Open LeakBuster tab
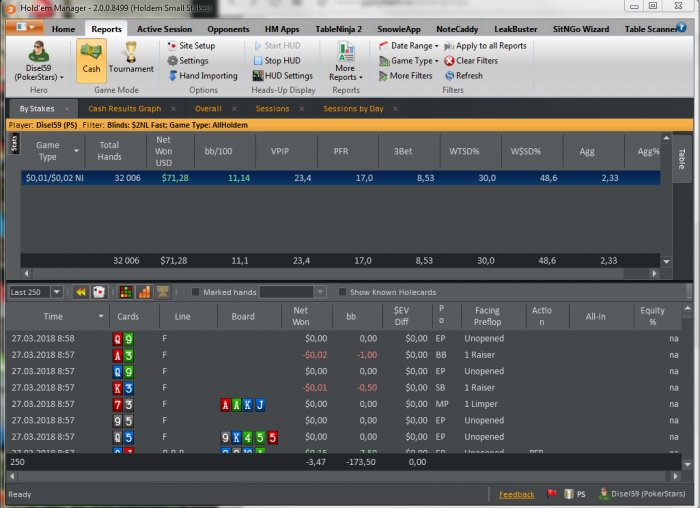Image resolution: width=700 pixels, height=508 pixels. (x=516, y=29)
